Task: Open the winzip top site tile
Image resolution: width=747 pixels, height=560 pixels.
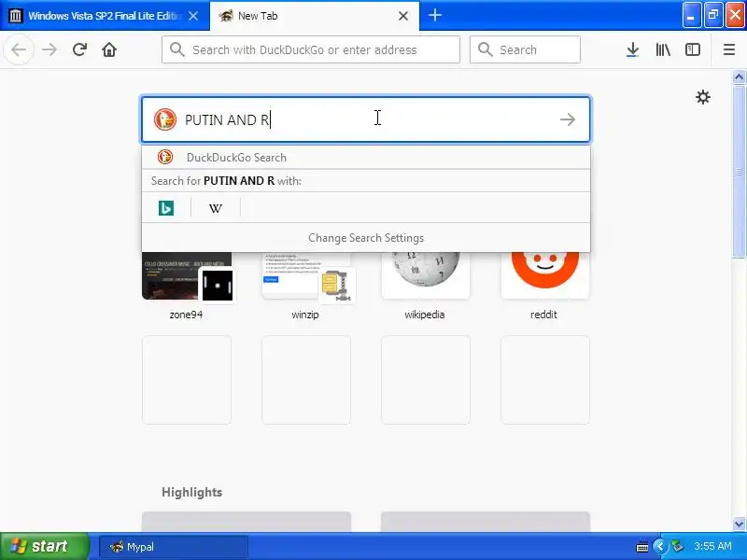Action: (x=305, y=286)
